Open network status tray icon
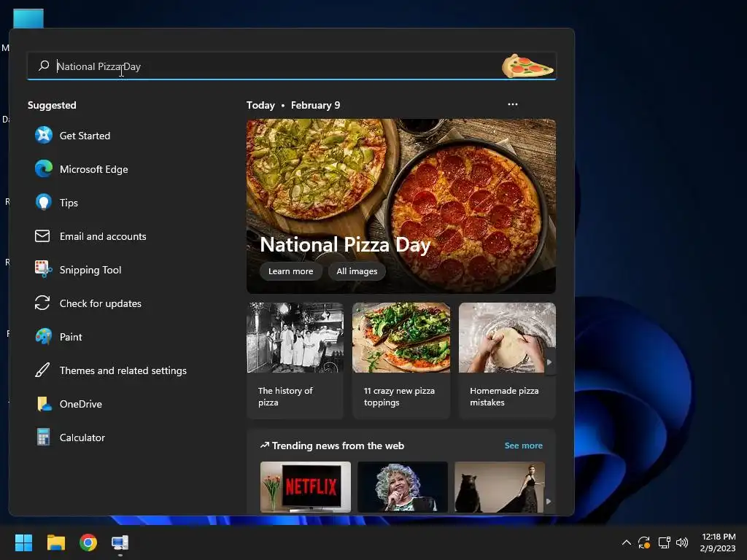Image resolution: width=747 pixels, height=560 pixels. (664, 542)
